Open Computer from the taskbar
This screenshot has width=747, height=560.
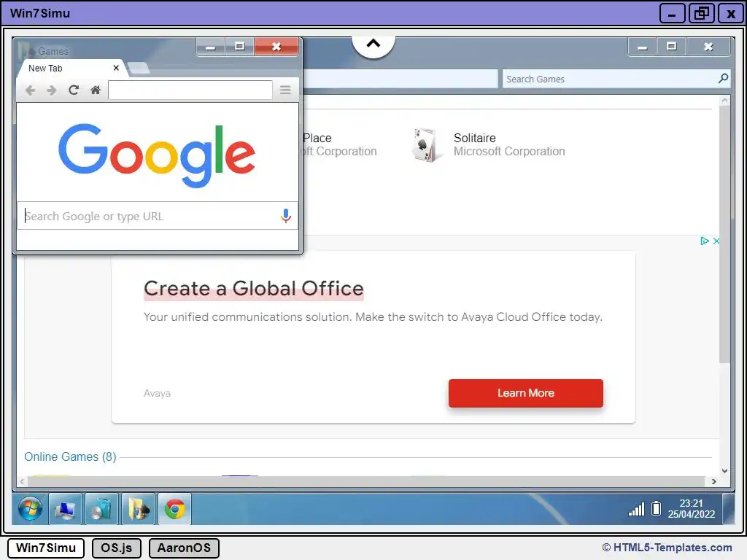(x=65, y=509)
